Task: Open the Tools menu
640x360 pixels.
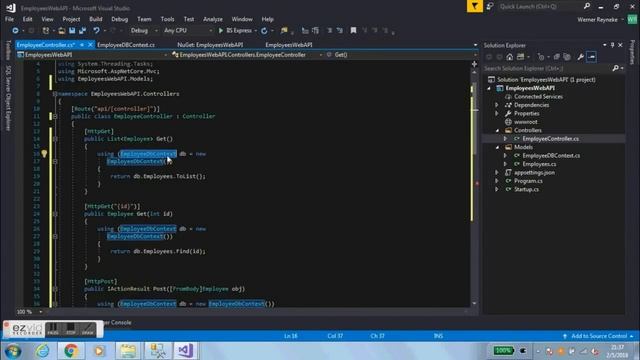Action: point(167,19)
